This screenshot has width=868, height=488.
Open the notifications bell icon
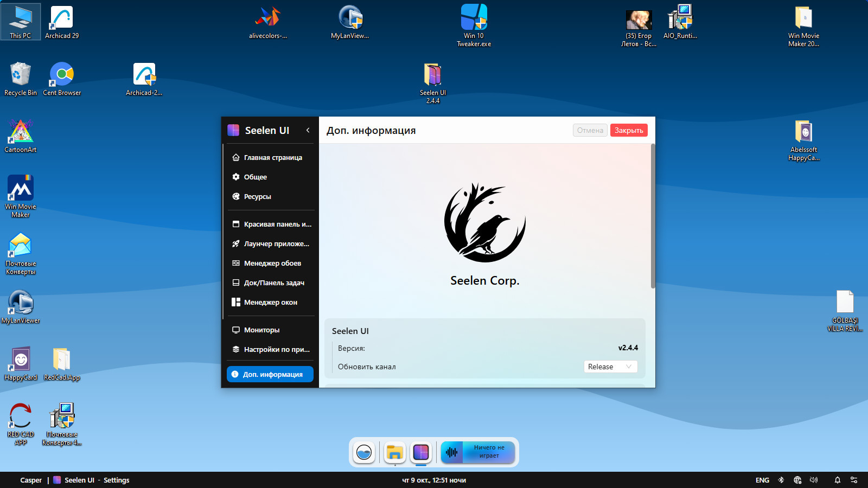click(x=838, y=480)
